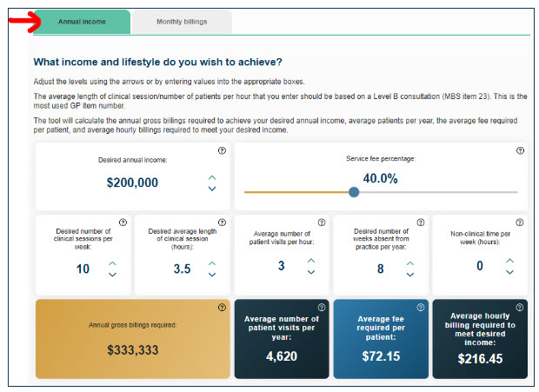Show help for Non-clinical time per week
Viewport: 539px width, 392px height.
tap(520, 223)
